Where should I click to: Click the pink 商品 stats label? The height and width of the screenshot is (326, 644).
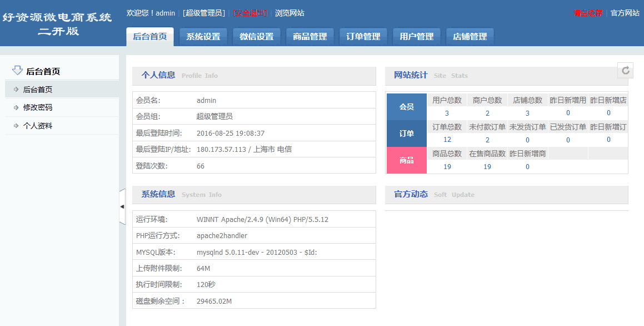pos(407,160)
